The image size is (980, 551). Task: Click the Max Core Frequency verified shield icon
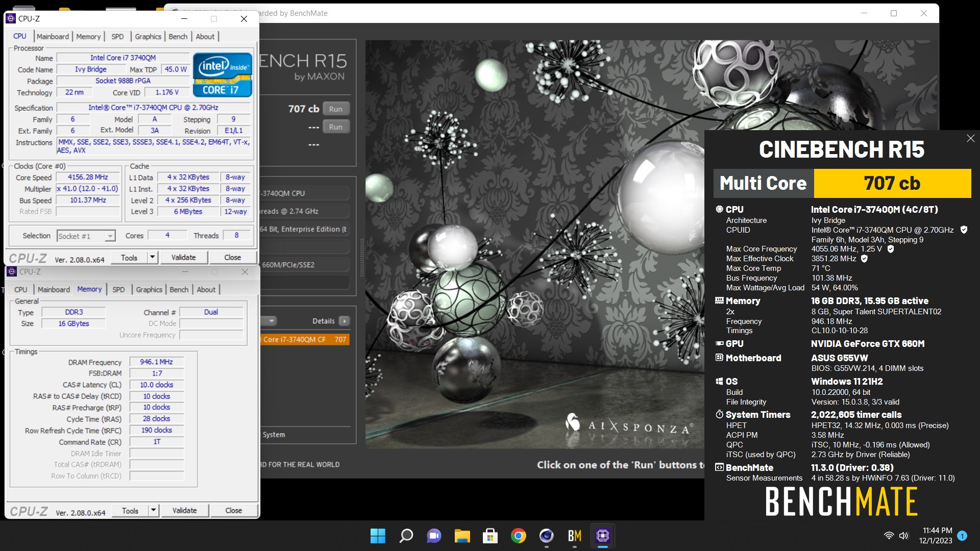tap(891, 249)
